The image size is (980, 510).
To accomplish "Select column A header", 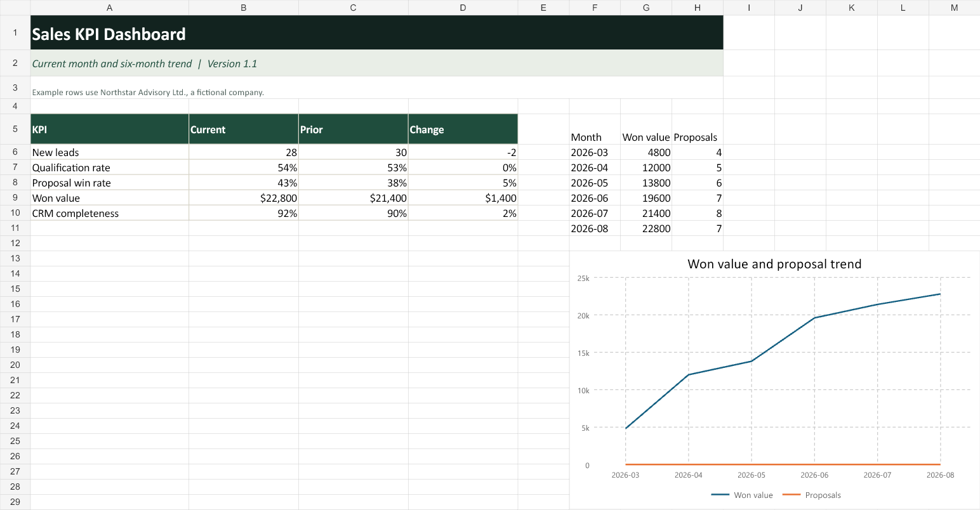I will pyautogui.click(x=109, y=8).
